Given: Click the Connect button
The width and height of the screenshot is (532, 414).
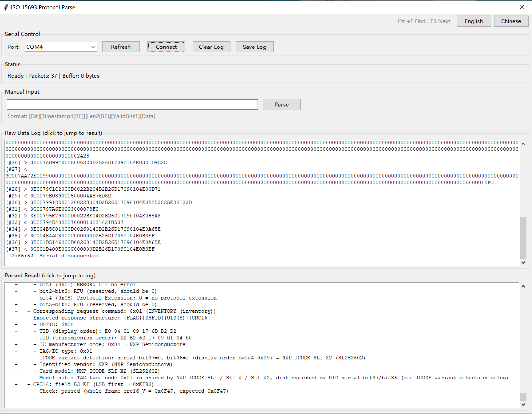Looking at the screenshot, I should [166, 47].
